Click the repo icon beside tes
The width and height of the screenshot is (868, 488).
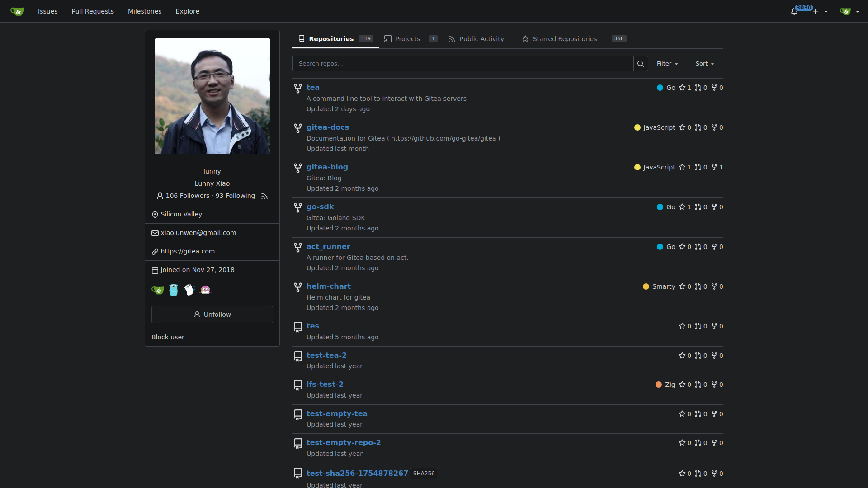click(x=298, y=327)
